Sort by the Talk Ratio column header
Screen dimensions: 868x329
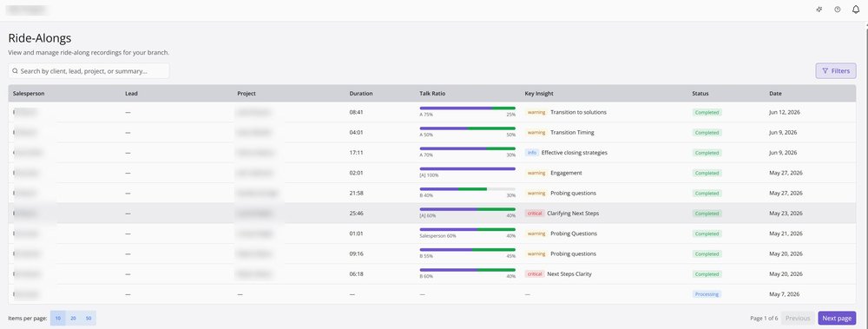(432, 94)
